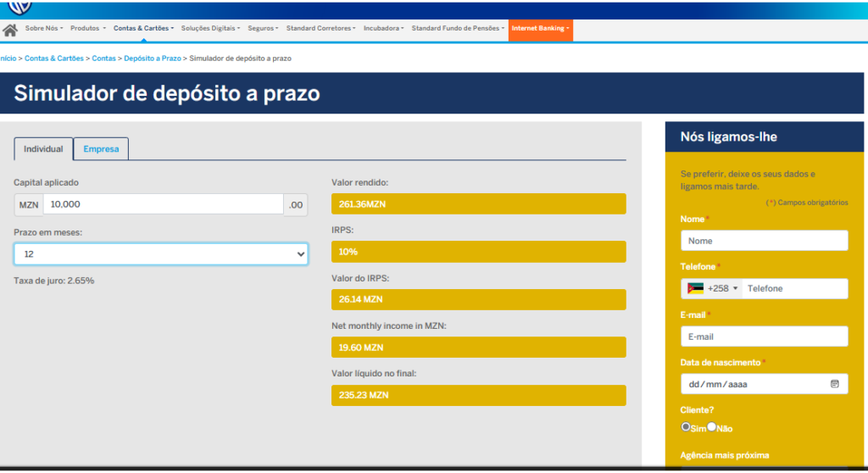Viewport: 868px width, 473px height.
Task: Click the bank logo at top
Action: click(x=19, y=7)
